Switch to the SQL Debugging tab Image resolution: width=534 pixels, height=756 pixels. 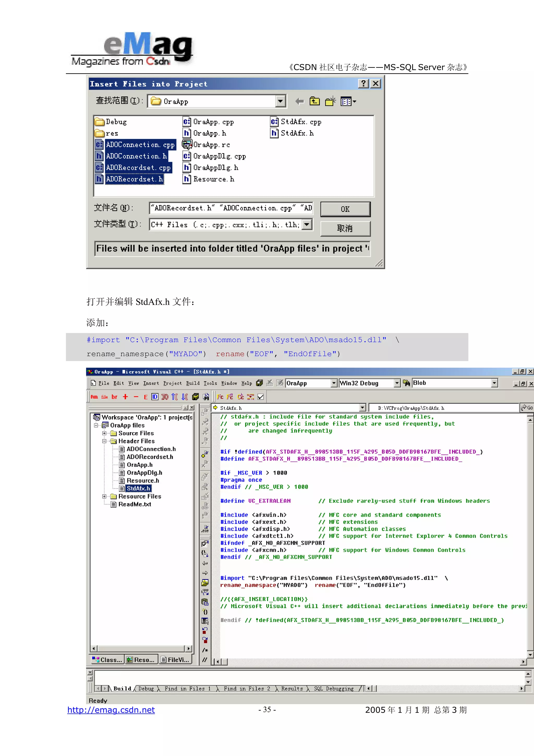point(334,688)
